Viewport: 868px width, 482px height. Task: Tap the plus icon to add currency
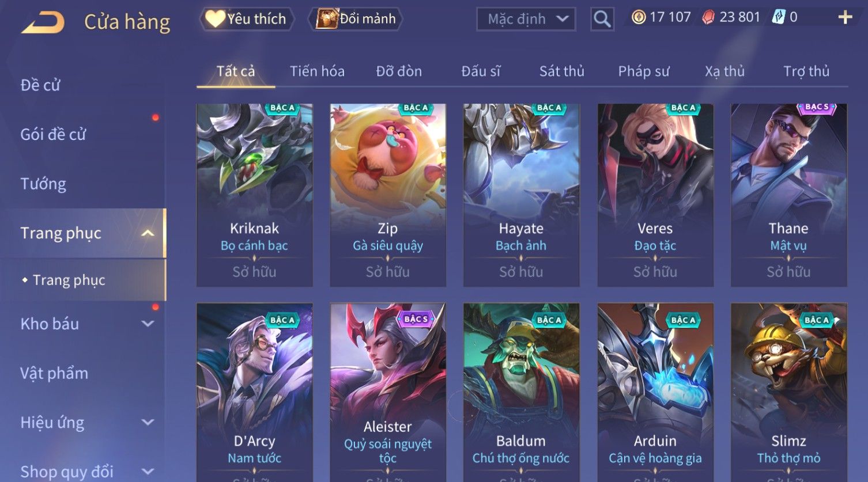(845, 18)
